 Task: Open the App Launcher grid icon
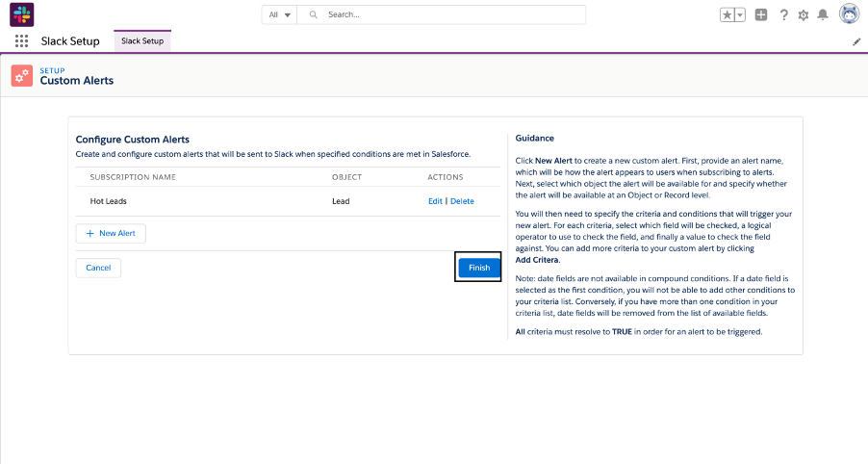(x=21, y=41)
